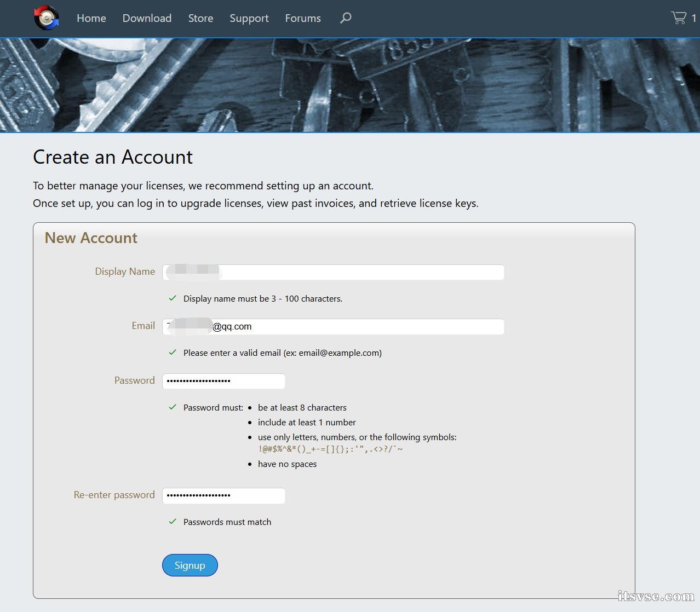Screen dimensions: 700x612
Task: Open the shopping cart icon
Action: click(679, 18)
